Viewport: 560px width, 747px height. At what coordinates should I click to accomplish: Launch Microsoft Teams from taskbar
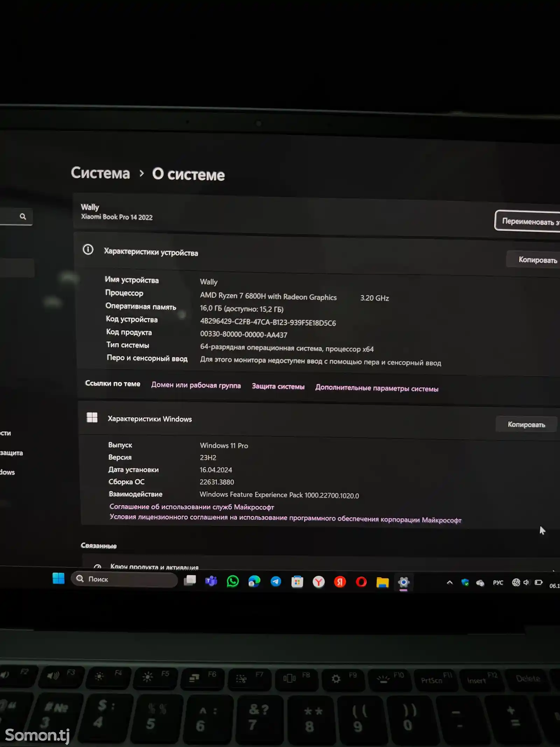(211, 581)
